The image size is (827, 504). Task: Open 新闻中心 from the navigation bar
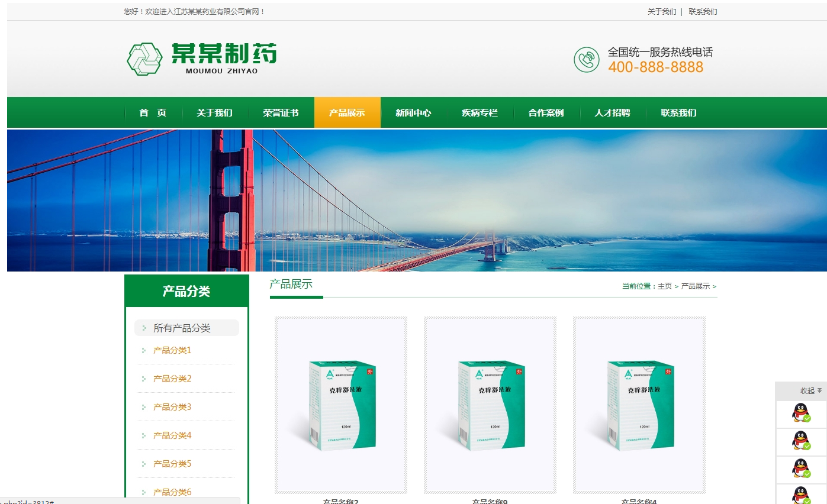tap(413, 113)
